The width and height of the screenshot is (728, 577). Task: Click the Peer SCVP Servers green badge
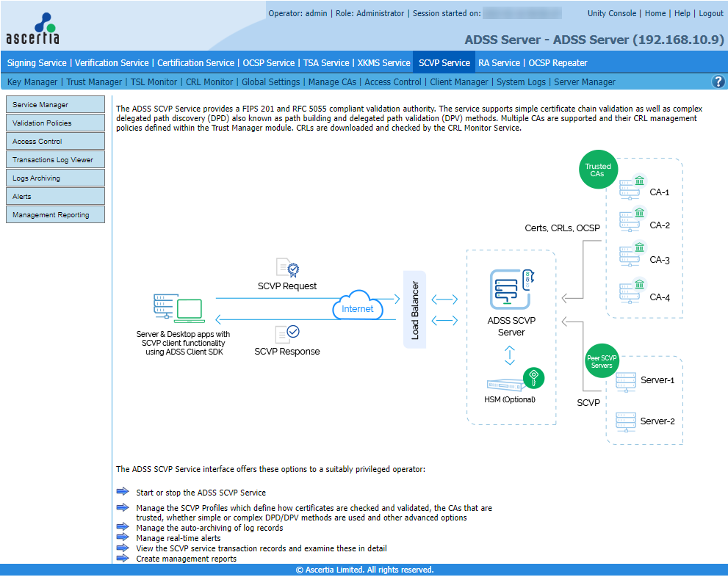click(601, 362)
